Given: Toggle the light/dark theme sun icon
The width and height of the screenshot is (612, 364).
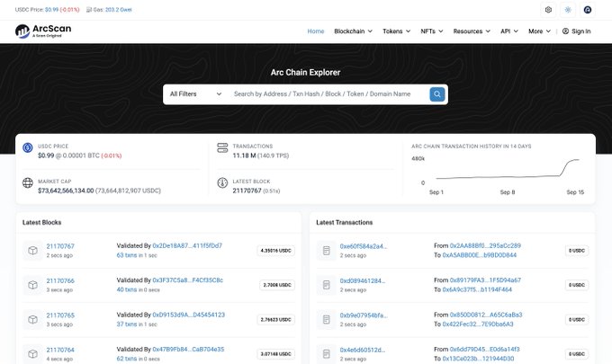Looking at the screenshot, I should (568, 10).
